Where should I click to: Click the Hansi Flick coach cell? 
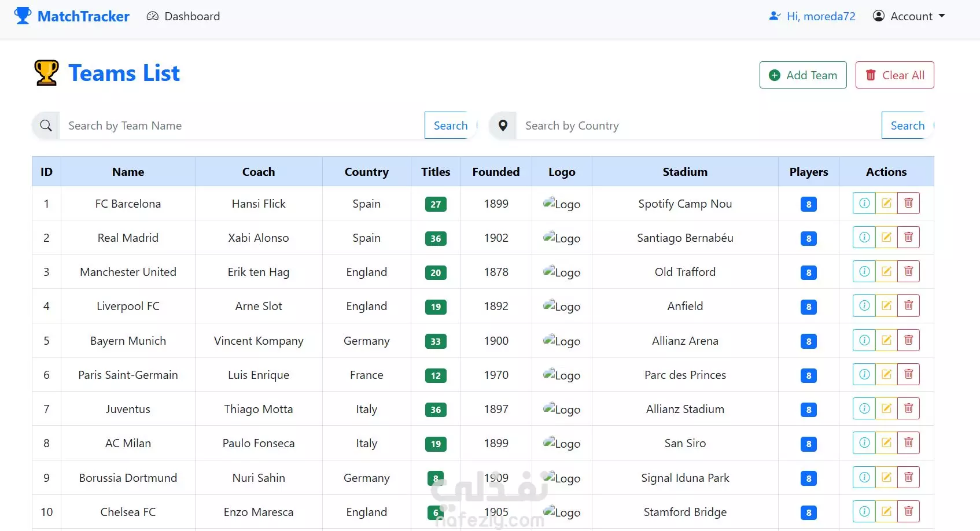pos(259,204)
